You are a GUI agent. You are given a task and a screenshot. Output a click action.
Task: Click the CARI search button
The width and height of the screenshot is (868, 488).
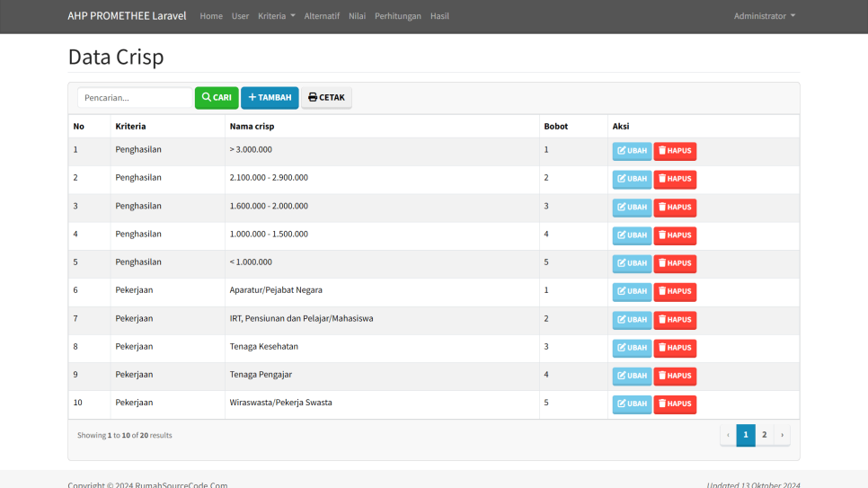click(x=217, y=97)
